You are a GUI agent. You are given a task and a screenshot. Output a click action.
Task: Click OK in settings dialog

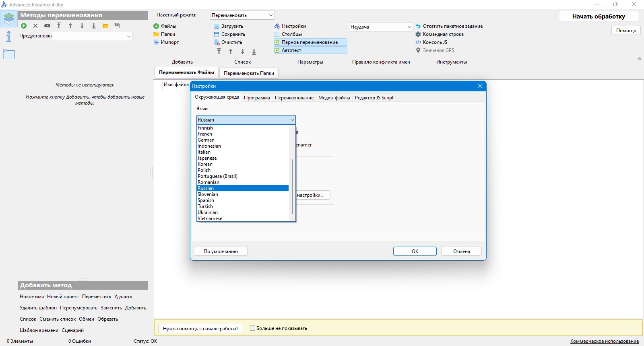coord(415,251)
